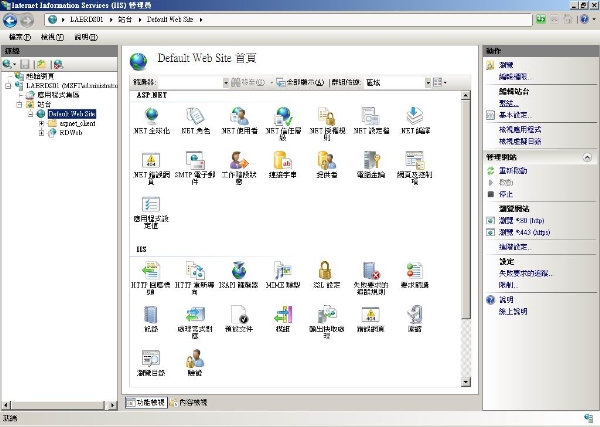The width and height of the screenshot is (600, 427).
Task: Open the 提供者 (Providers) icon
Action: pyautogui.click(x=327, y=160)
